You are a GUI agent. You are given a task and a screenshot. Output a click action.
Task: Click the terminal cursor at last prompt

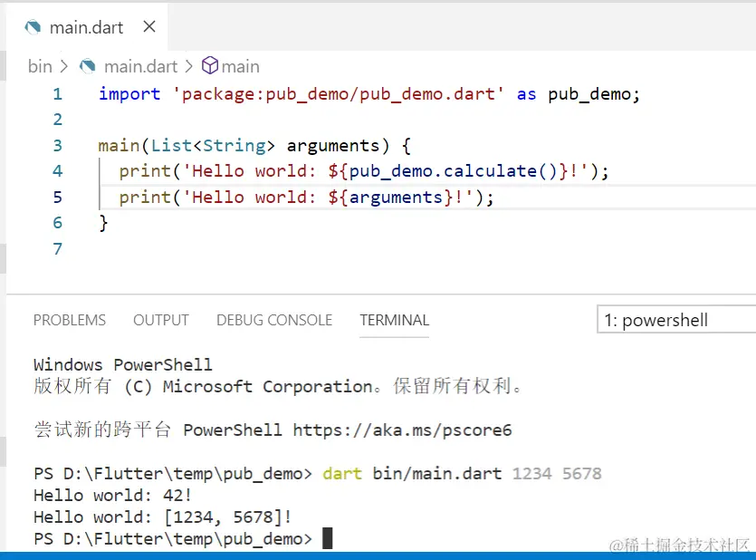click(x=328, y=538)
